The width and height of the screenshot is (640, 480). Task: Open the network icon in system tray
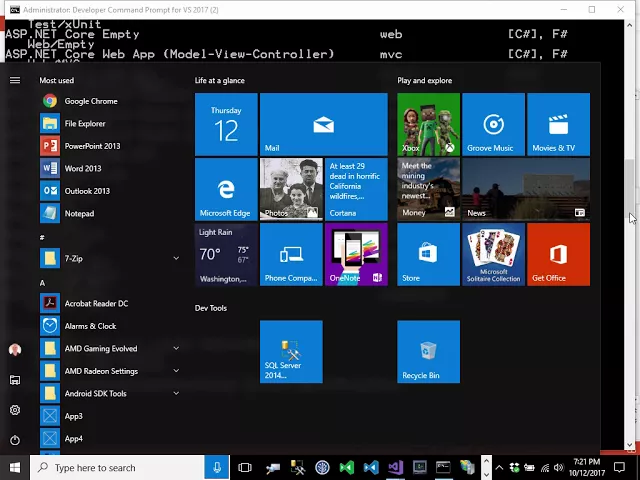[x=545, y=468]
